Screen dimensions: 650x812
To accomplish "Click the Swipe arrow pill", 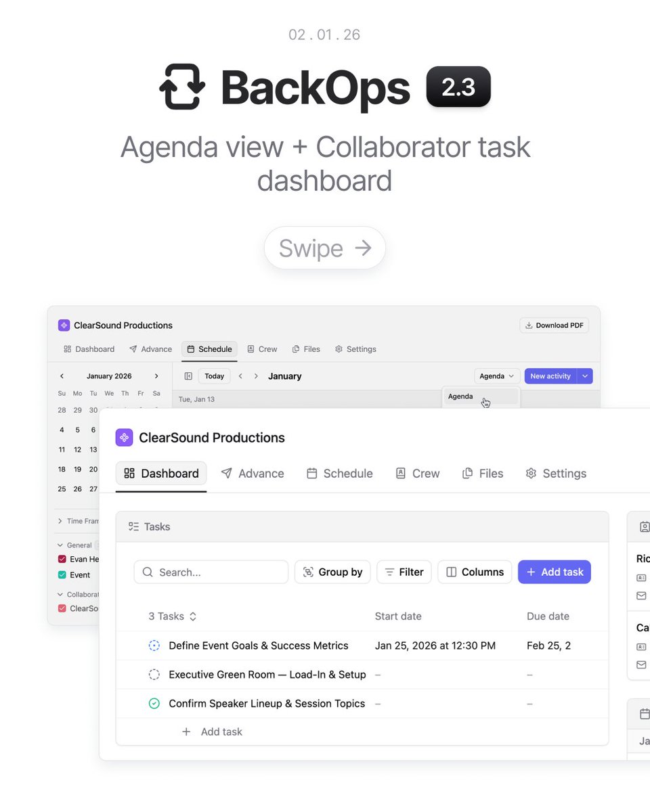I will pyautogui.click(x=325, y=248).
